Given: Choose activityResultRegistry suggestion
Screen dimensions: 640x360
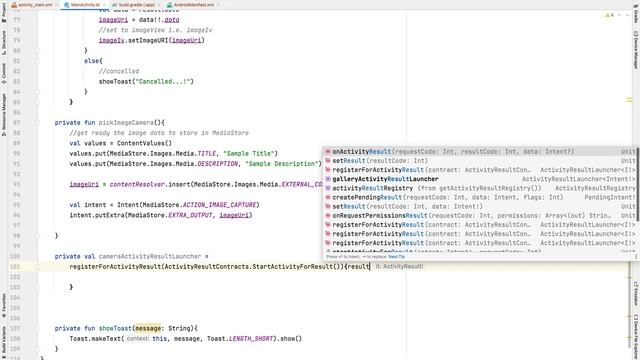Looking at the screenshot, I should point(480,188).
